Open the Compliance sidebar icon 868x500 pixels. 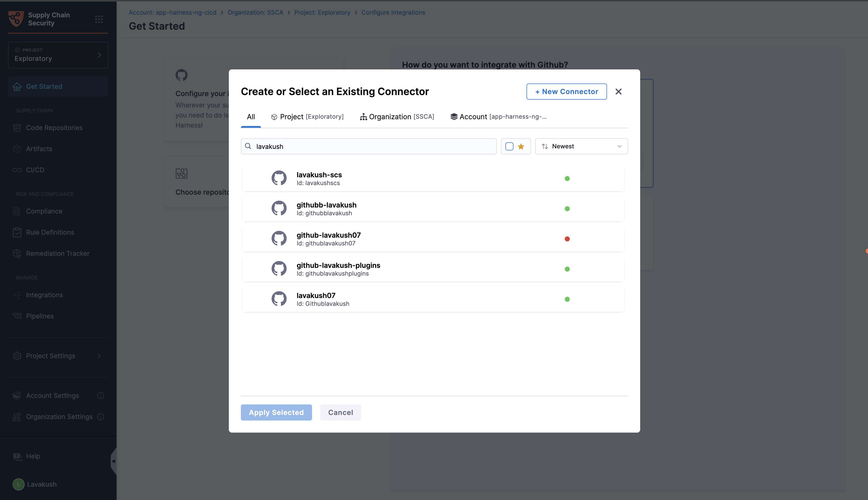pos(17,211)
